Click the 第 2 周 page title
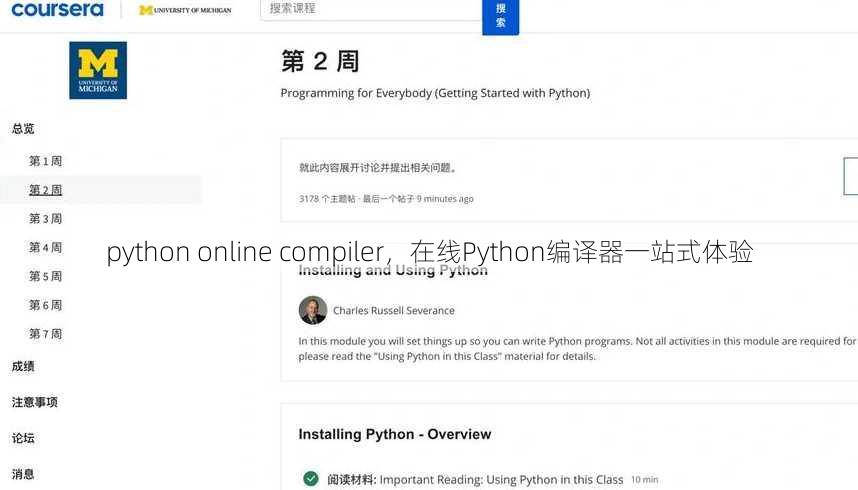Screen dimensions: 858x490 (x=320, y=61)
